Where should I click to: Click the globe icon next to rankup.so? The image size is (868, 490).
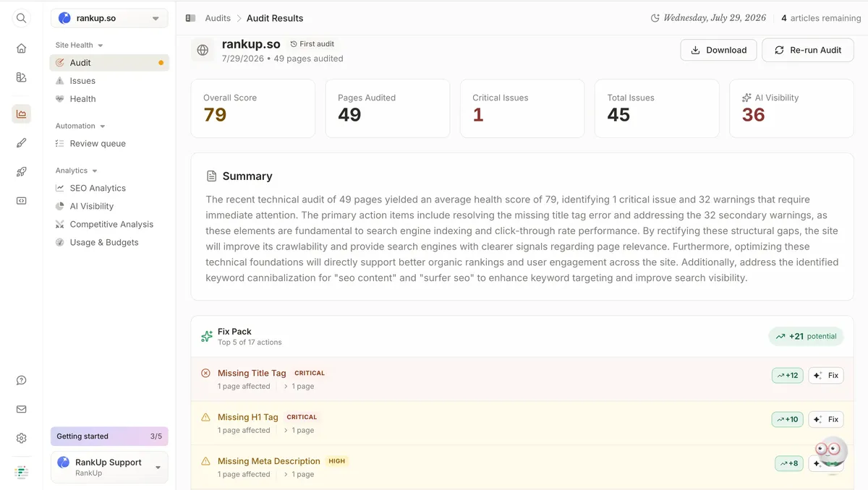point(203,50)
